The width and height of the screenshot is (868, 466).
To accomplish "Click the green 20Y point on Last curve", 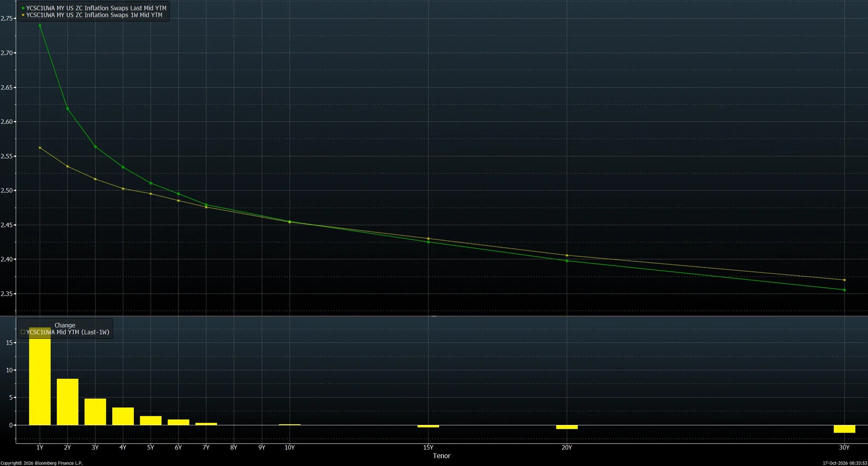I will coord(567,261).
